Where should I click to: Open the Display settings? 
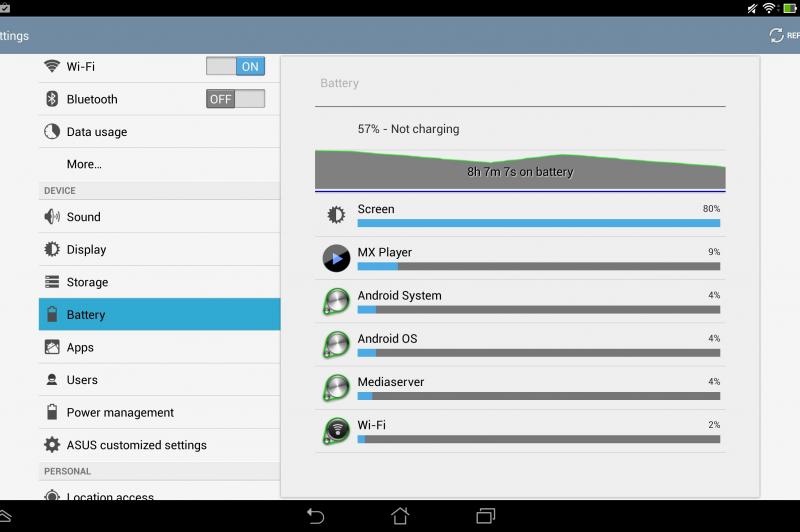coord(159,249)
